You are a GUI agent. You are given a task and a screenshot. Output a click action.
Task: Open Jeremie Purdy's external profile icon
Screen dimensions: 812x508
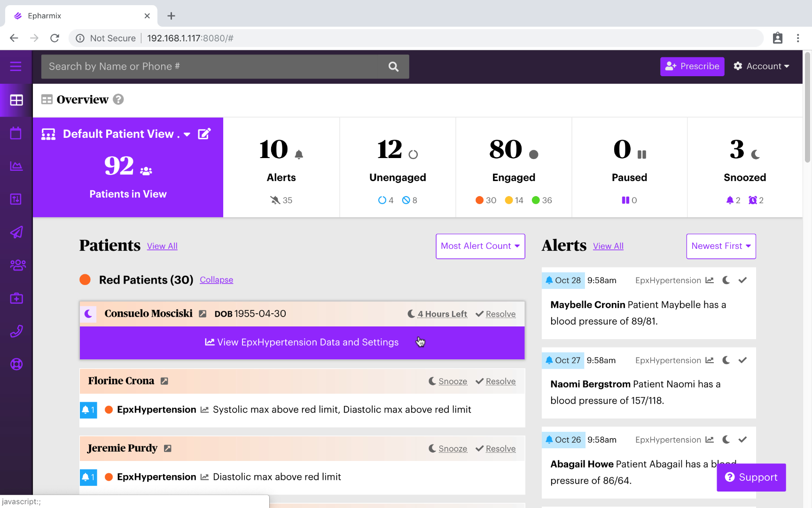[x=168, y=448]
